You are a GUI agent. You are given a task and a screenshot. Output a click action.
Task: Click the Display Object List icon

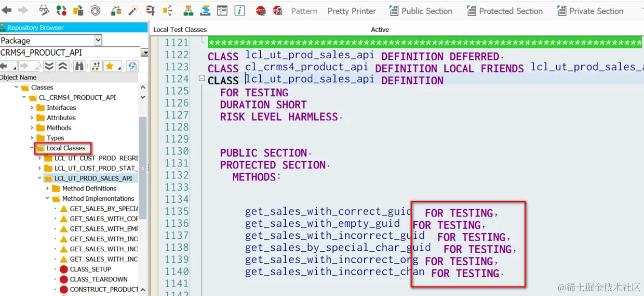pyautogui.click(x=167, y=10)
